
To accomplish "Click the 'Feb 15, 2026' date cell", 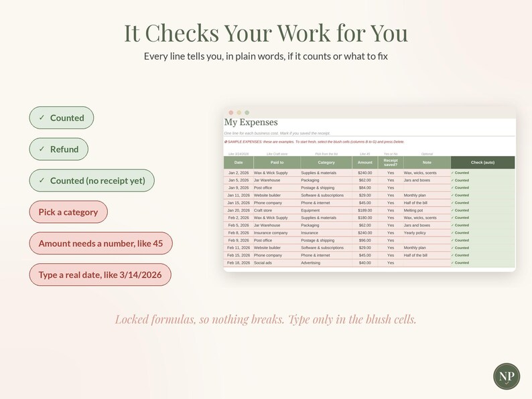I will point(239,255).
